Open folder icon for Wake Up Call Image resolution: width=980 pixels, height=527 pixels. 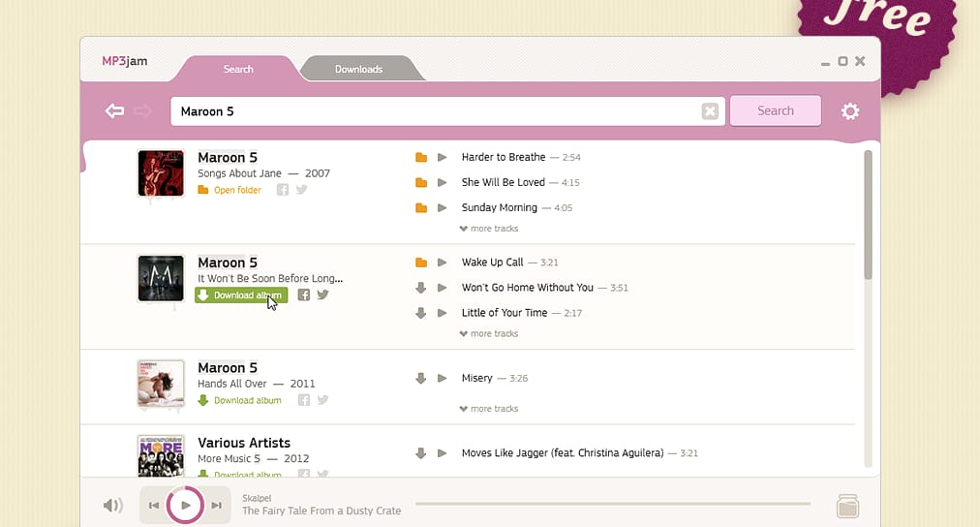click(x=421, y=263)
